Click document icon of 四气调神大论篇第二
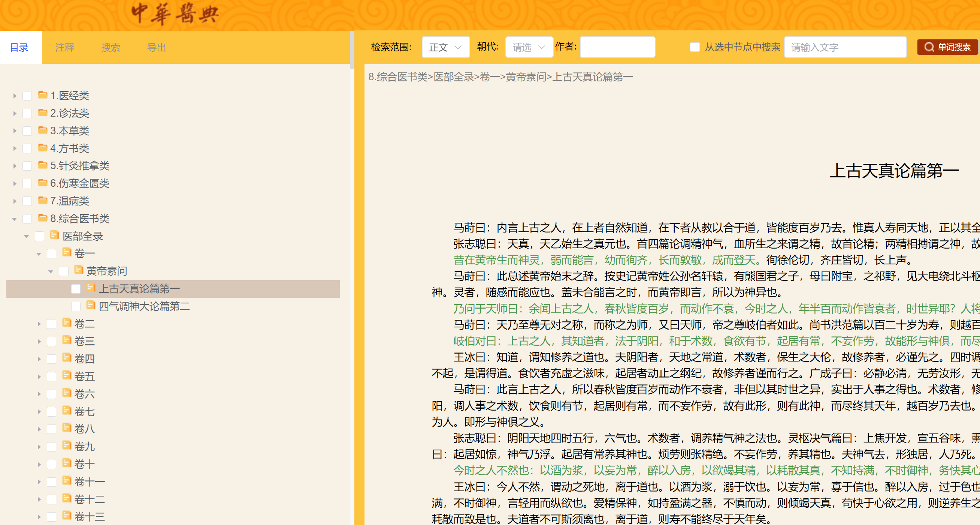 tap(91, 305)
